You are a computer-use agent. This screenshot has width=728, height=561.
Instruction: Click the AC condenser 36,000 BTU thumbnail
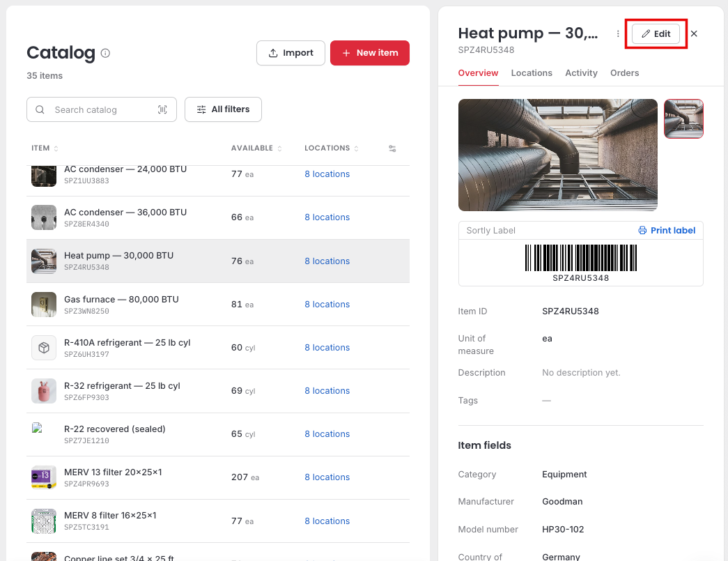pos(44,217)
